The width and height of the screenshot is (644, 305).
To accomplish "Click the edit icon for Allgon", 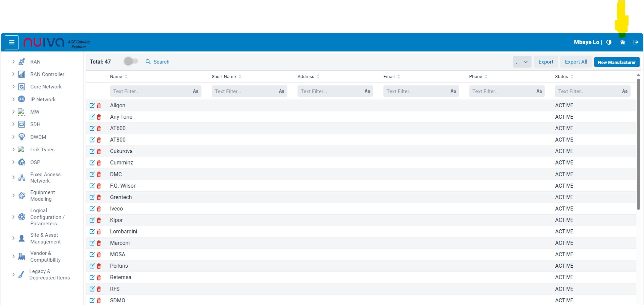I will [92, 106].
